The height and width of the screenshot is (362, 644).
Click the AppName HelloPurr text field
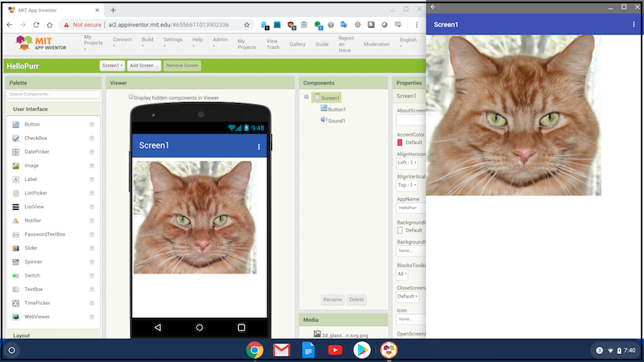[x=411, y=208]
